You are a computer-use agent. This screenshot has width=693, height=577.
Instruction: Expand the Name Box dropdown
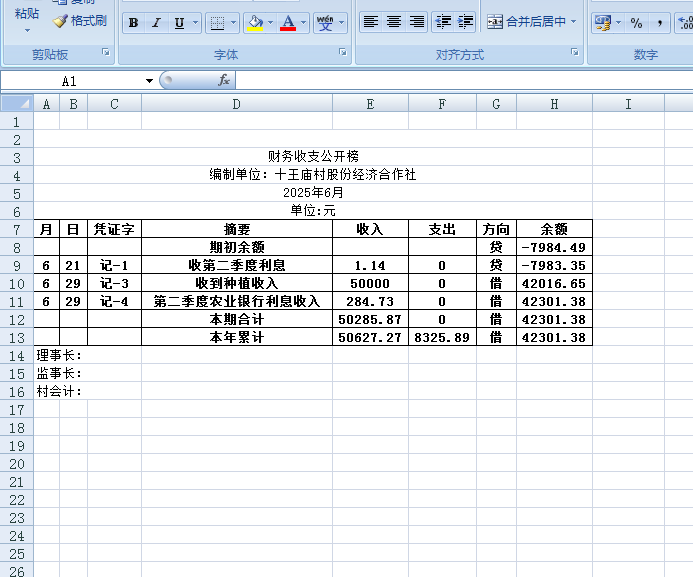click(x=149, y=81)
